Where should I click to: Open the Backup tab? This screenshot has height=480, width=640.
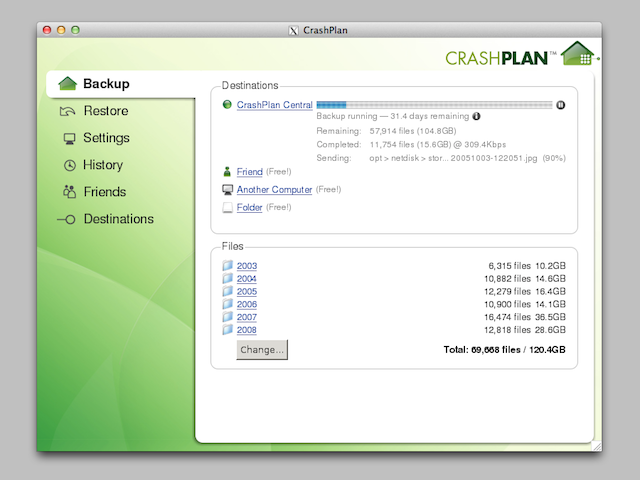click(121, 84)
